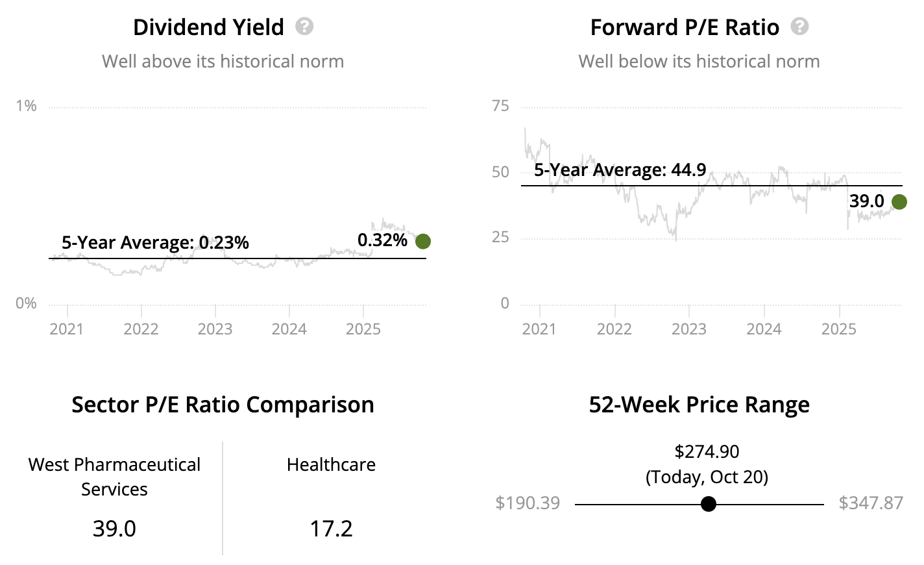Image resolution: width=924 pixels, height=565 pixels.
Task: Click the 52-Week Price Range heading
Action: click(699, 405)
